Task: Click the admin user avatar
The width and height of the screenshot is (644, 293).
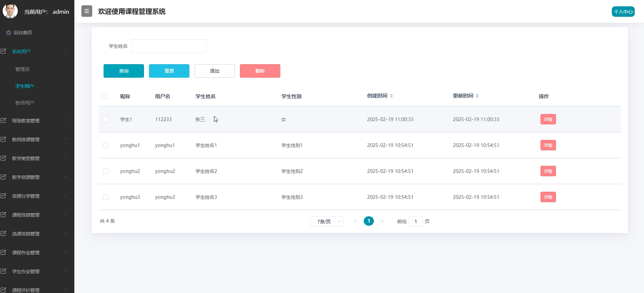Action: click(x=10, y=11)
